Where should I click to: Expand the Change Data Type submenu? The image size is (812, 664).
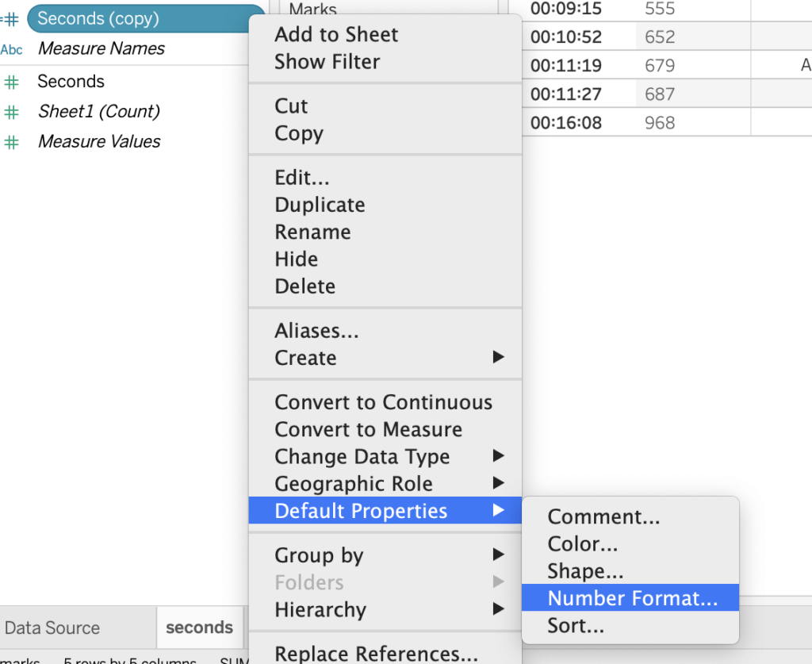[498, 456]
